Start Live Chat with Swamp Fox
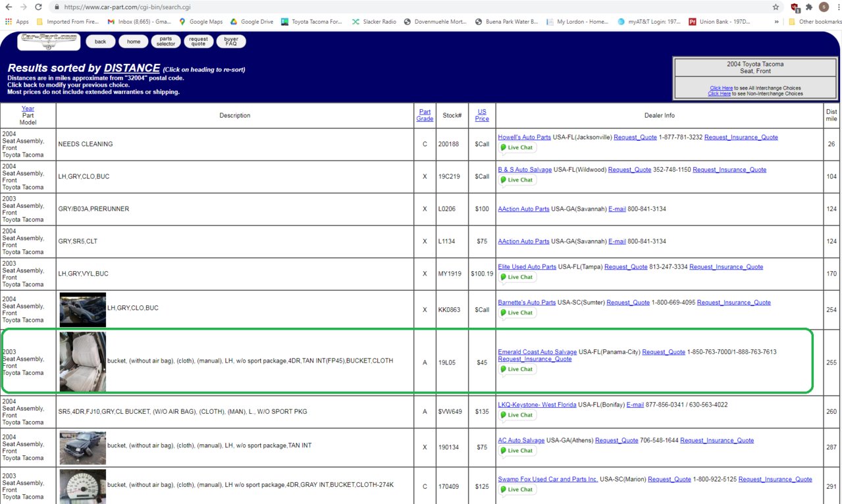Image resolution: width=842 pixels, height=504 pixels. [517, 490]
